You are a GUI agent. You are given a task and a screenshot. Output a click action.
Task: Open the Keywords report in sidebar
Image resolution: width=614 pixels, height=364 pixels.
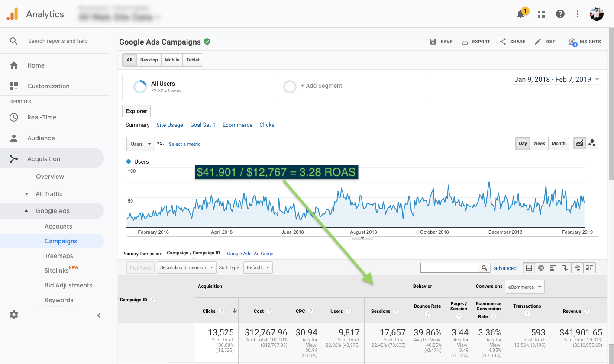click(59, 300)
